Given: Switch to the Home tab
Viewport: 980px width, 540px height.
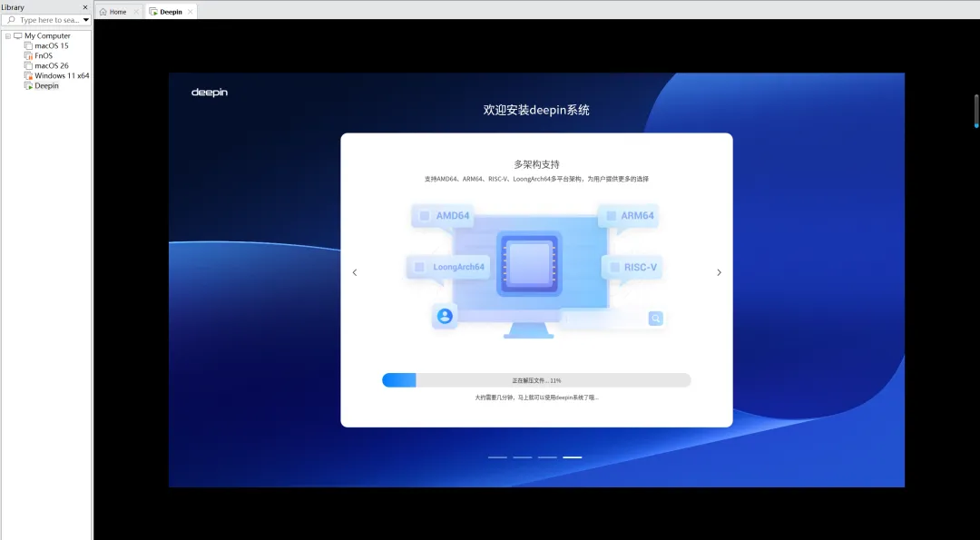Looking at the screenshot, I should click(117, 11).
